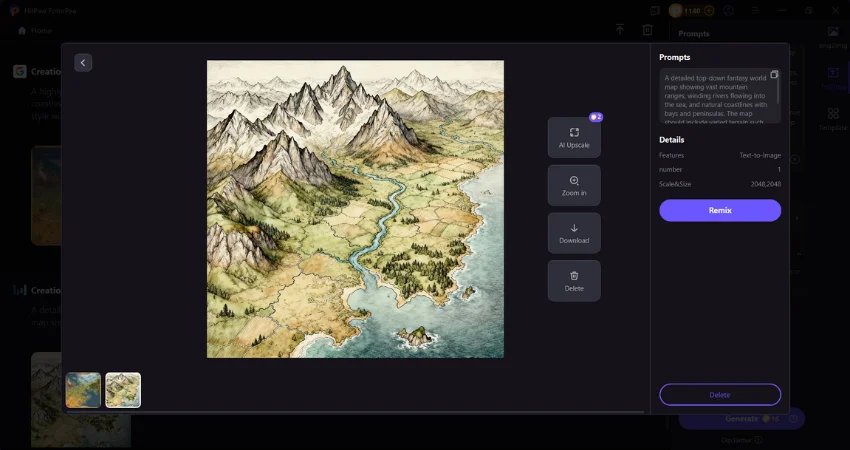
Task: Click the Google G icon beside Creation
Action: [x=20, y=72]
